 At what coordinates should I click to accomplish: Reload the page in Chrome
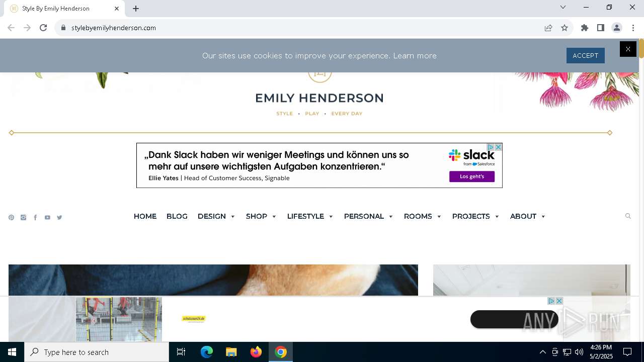point(43,28)
